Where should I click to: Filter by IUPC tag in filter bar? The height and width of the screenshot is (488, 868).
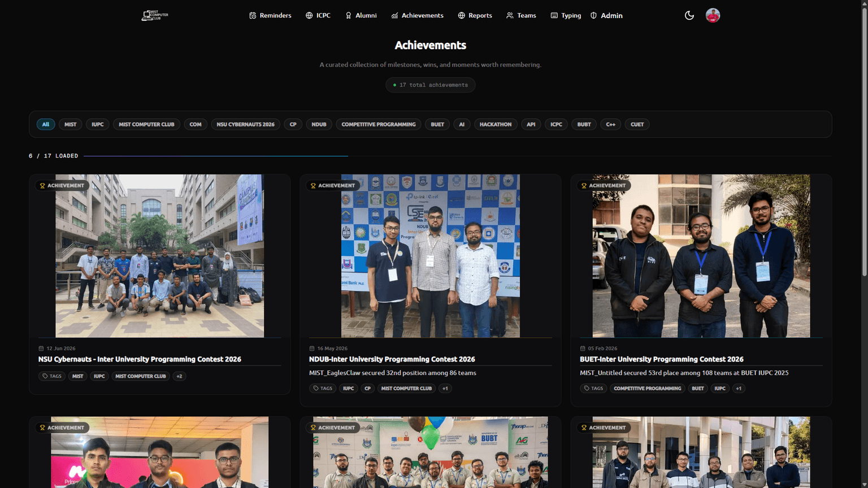[98, 124]
